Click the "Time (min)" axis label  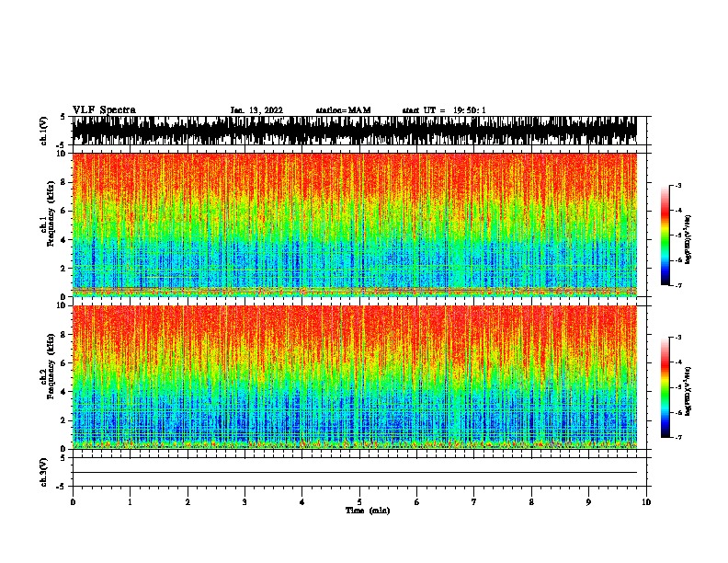368,511
